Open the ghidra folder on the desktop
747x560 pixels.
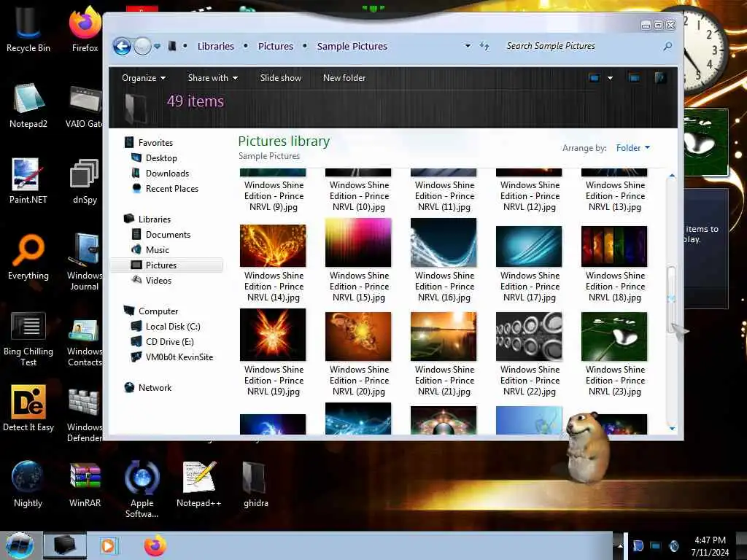255,484
